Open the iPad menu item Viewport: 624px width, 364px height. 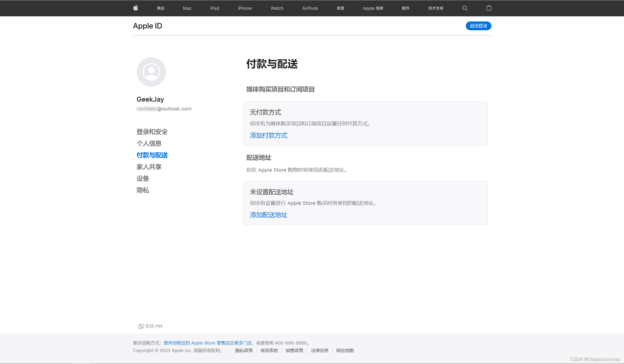(x=215, y=8)
